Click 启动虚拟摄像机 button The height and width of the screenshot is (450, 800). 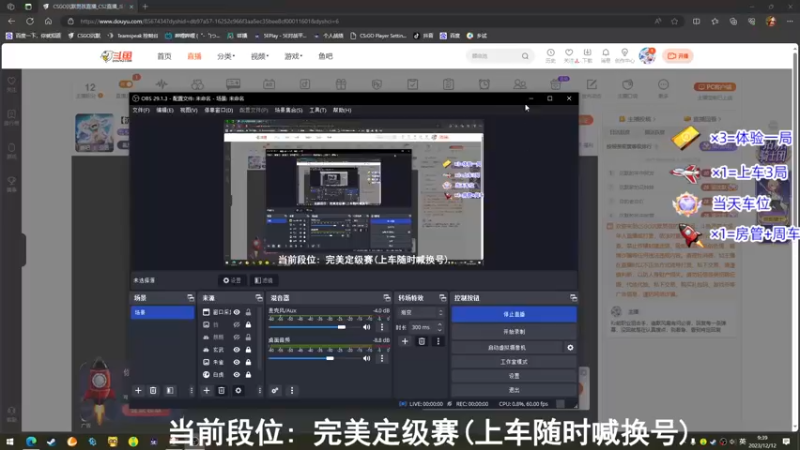[x=507, y=347]
